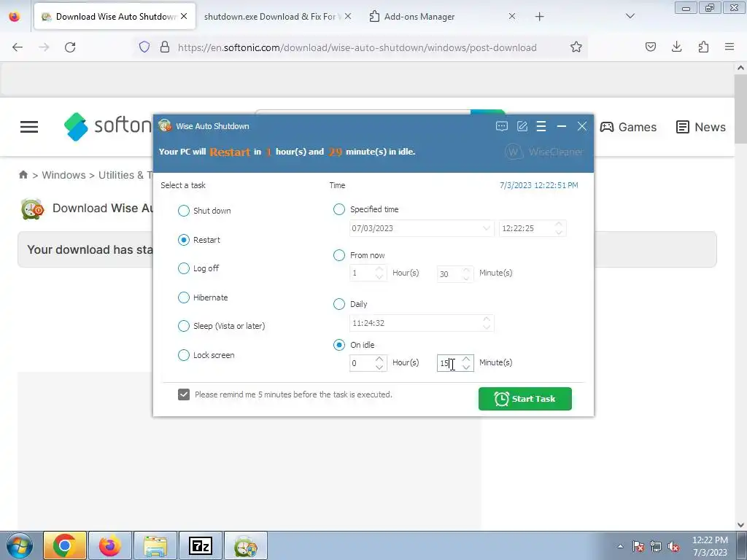Viewport: 747px width, 560px height.
Task: Increase On idle hours value
Action: [379, 359]
